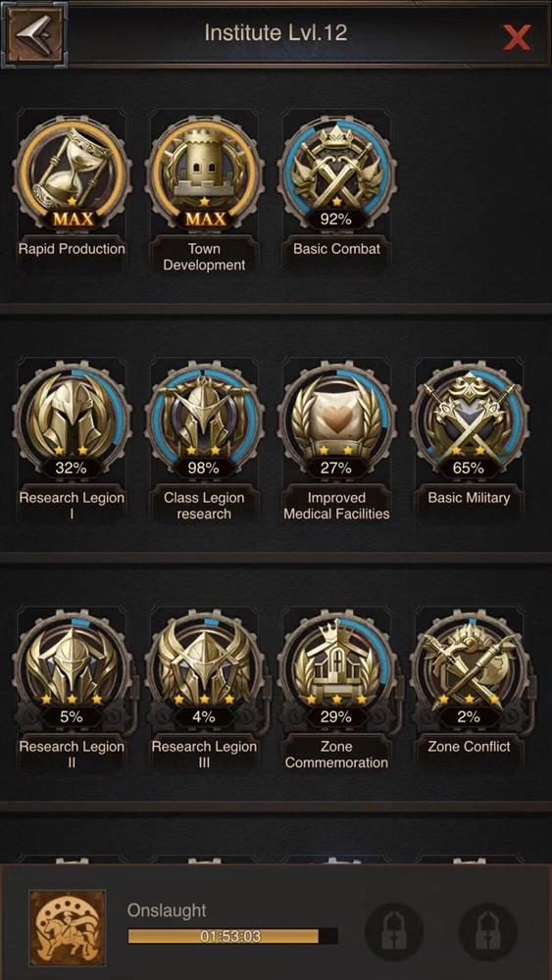Viewport: 552px width, 980px height.
Task: Close the Institute window with red X
Action: point(517,37)
